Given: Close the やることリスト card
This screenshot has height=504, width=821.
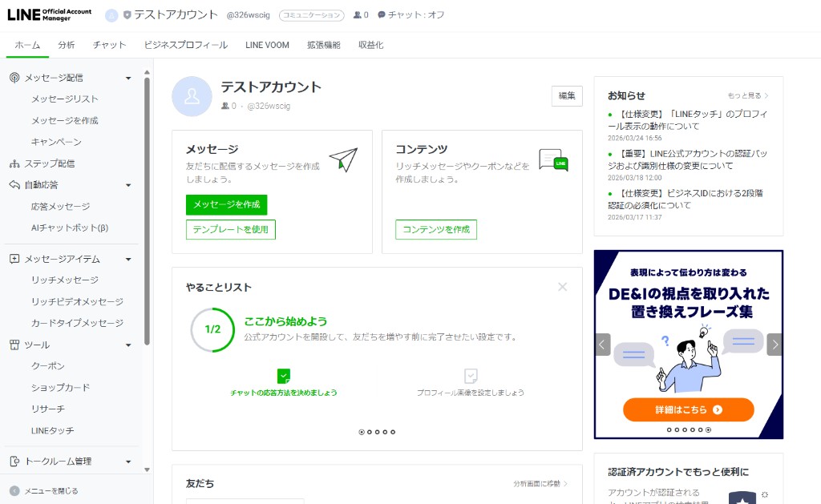Looking at the screenshot, I should pyautogui.click(x=563, y=287).
